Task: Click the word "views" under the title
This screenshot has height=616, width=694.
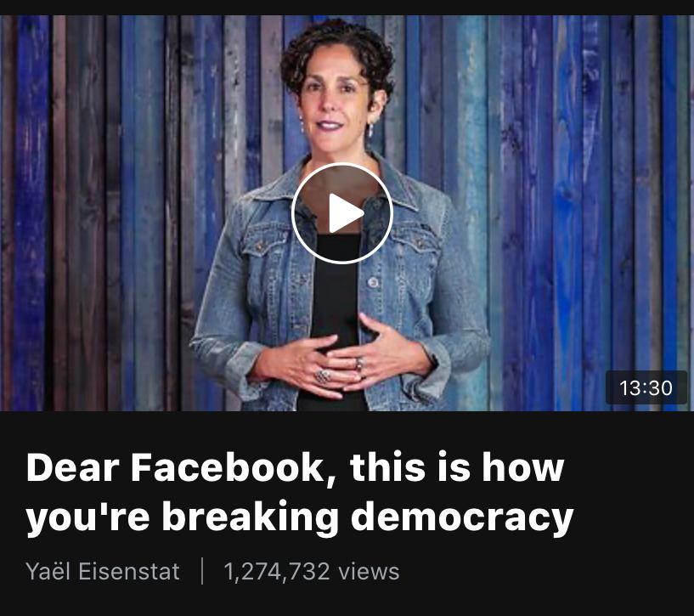Action: (x=369, y=571)
